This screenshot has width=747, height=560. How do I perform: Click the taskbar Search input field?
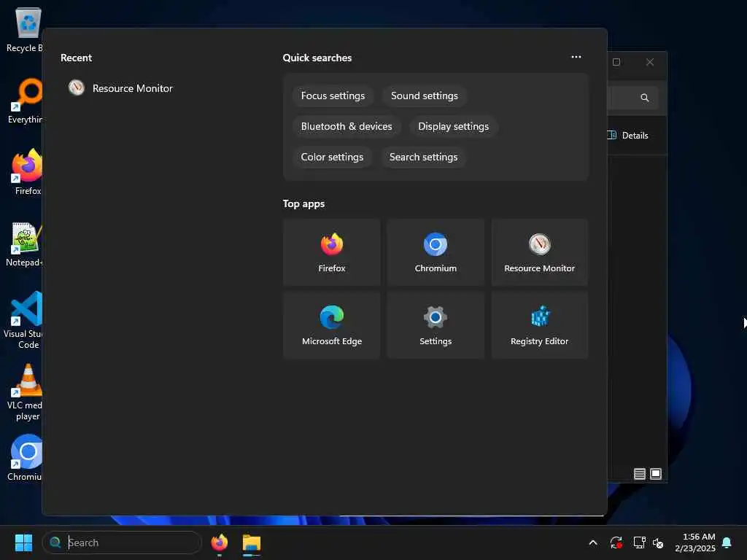[x=122, y=542]
